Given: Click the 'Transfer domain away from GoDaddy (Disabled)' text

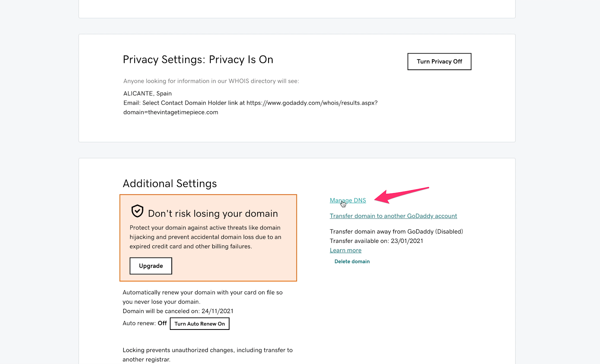Looking at the screenshot, I should pos(396,232).
